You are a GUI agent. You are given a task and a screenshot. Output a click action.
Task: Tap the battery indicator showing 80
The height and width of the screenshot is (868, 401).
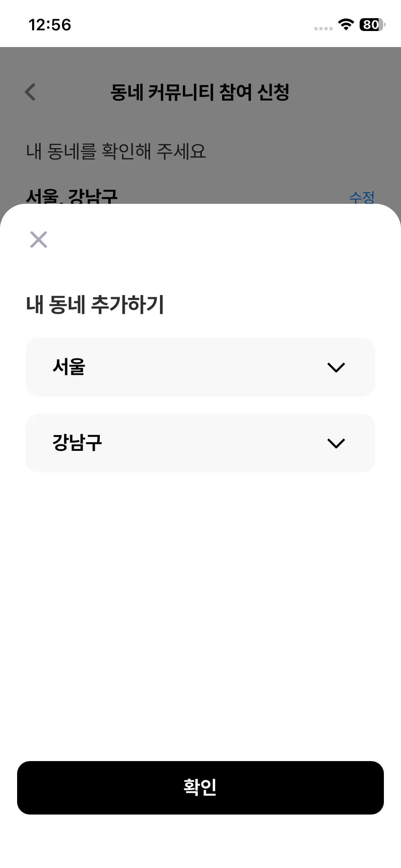tap(372, 25)
